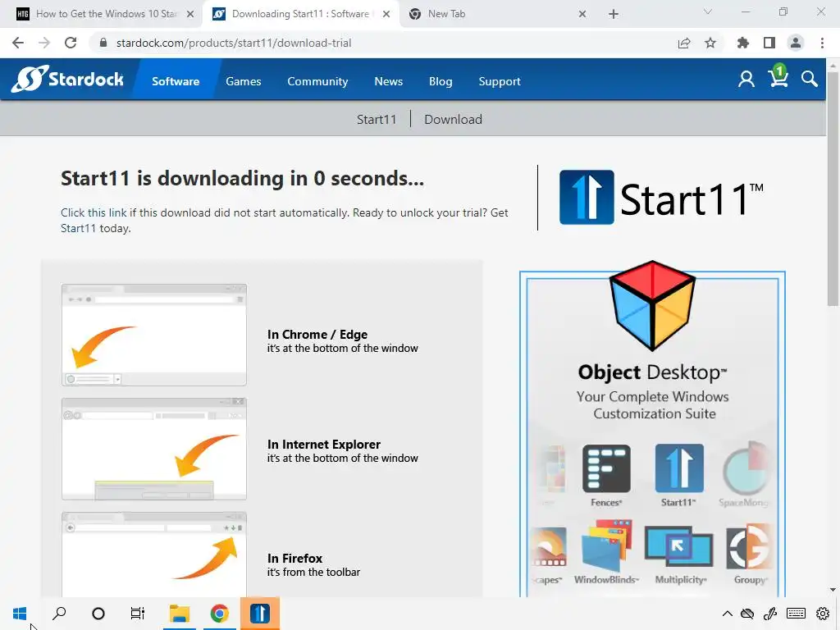Share this page using the share icon
The width and height of the screenshot is (840, 630).
[684, 43]
